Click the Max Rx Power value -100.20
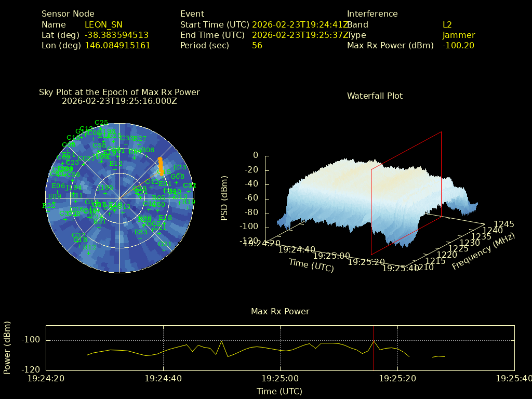 coord(458,45)
